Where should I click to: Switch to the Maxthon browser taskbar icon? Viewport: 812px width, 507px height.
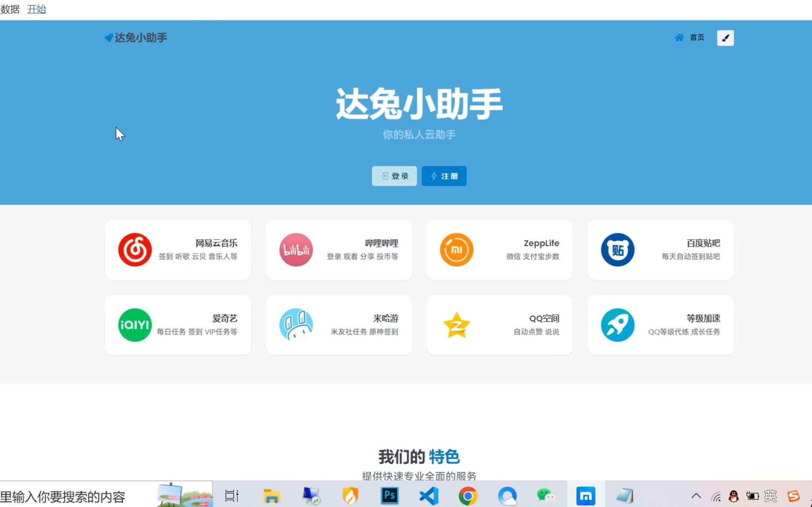point(586,496)
